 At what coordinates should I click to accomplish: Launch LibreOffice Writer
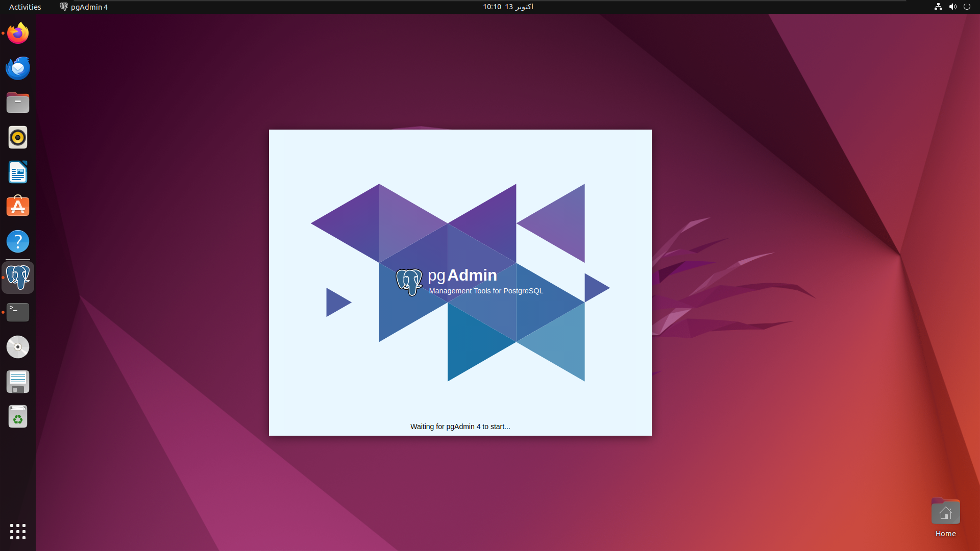[x=18, y=172]
